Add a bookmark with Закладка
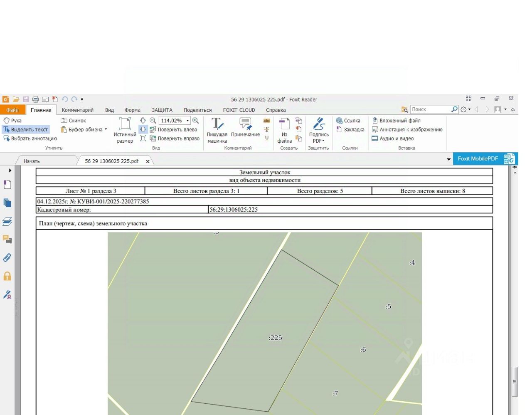Screen dimensions: 532x415 coord(350,130)
